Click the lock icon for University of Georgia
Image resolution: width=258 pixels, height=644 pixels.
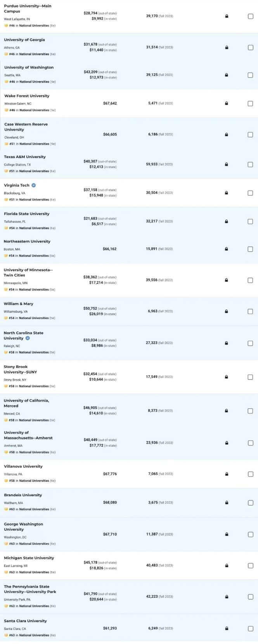[x=227, y=47]
